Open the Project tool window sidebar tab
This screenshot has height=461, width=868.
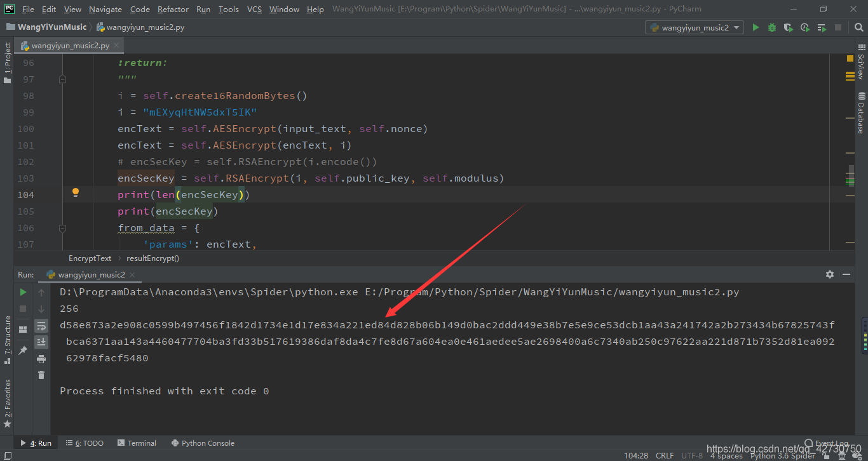pos(8,63)
